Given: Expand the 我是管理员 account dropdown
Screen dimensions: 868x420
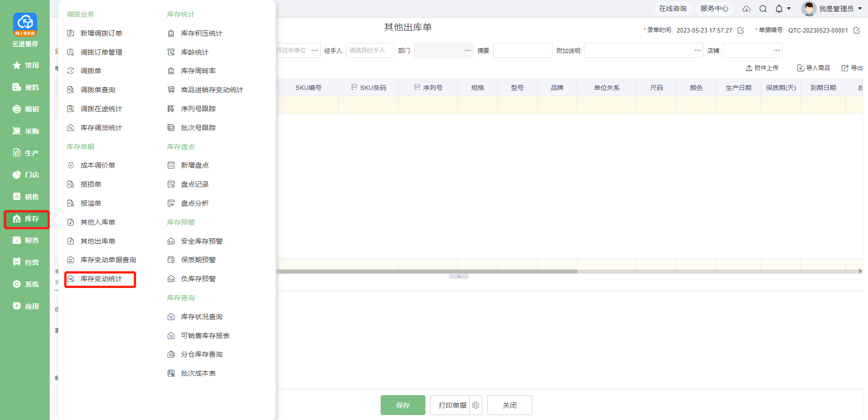Looking at the screenshot, I should (x=860, y=9).
